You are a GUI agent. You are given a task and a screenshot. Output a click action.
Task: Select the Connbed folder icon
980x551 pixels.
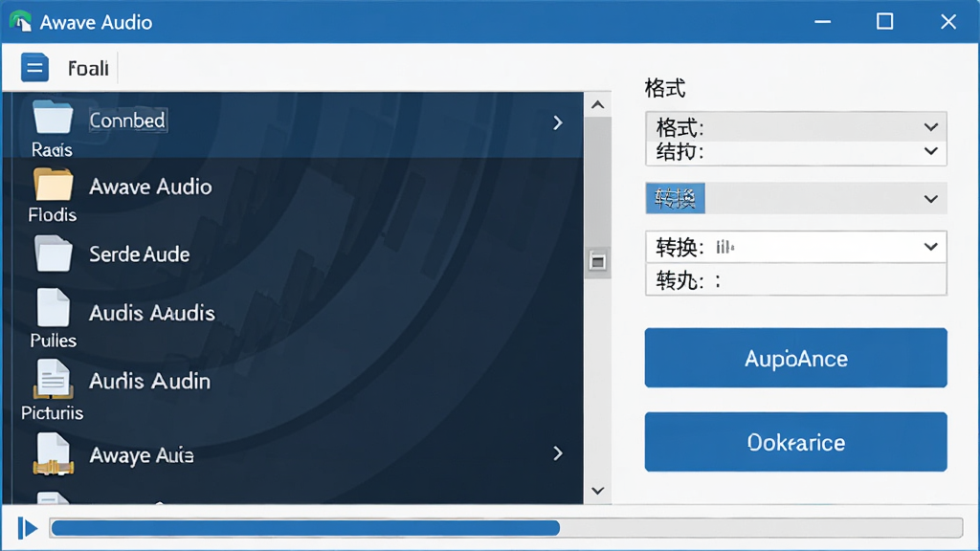click(53, 116)
